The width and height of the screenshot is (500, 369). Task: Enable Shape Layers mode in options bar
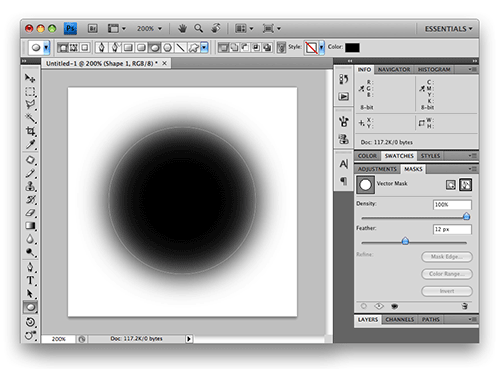[62, 48]
